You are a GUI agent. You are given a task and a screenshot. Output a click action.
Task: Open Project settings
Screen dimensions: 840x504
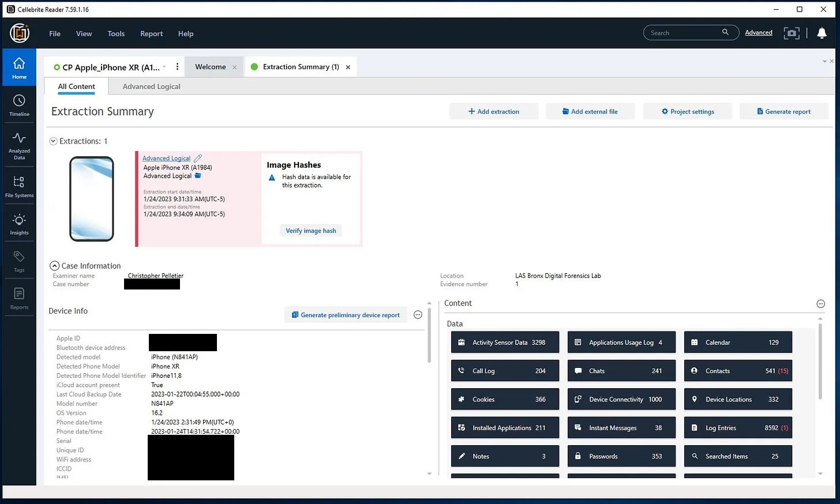[688, 111]
